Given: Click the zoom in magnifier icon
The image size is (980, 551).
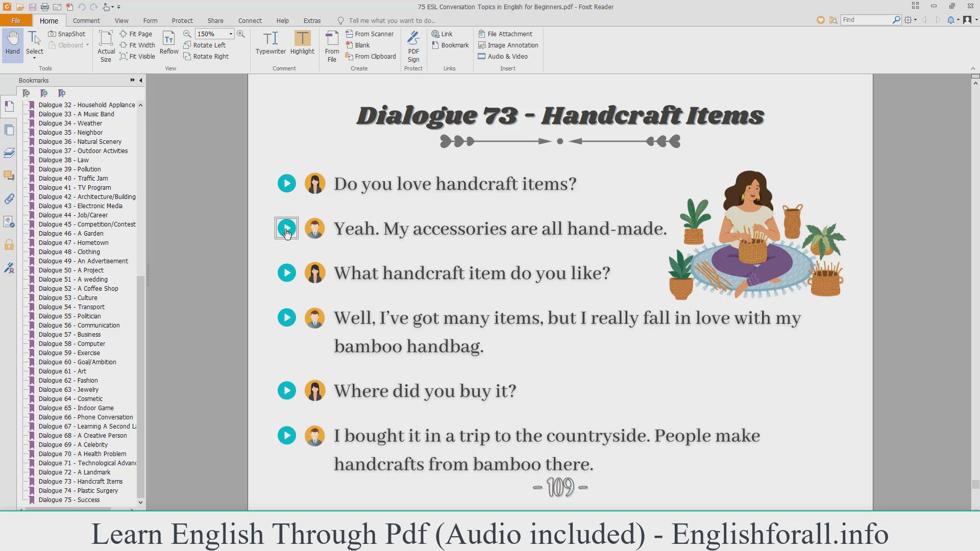Looking at the screenshot, I should click(241, 34).
